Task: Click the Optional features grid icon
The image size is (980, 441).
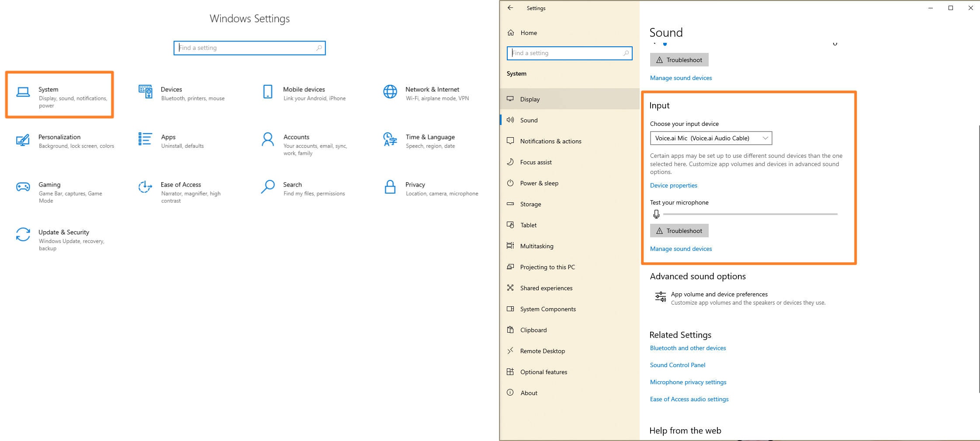Action: (x=510, y=372)
